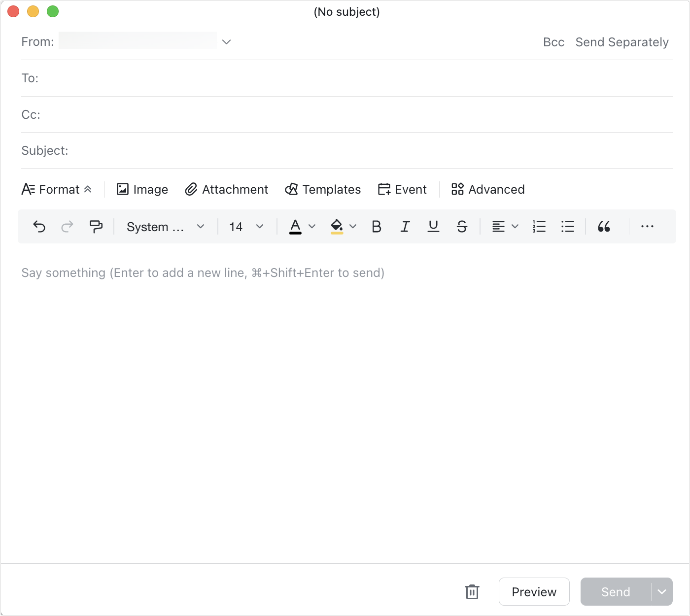The height and width of the screenshot is (616, 690).
Task: Insert an Image into the email
Action: tap(142, 189)
